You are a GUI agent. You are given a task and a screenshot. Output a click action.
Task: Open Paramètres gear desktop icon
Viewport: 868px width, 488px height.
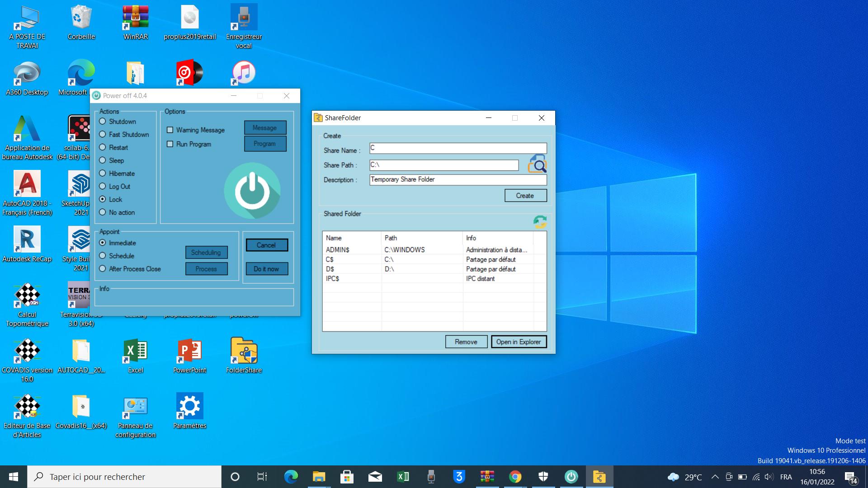(x=189, y=407)
